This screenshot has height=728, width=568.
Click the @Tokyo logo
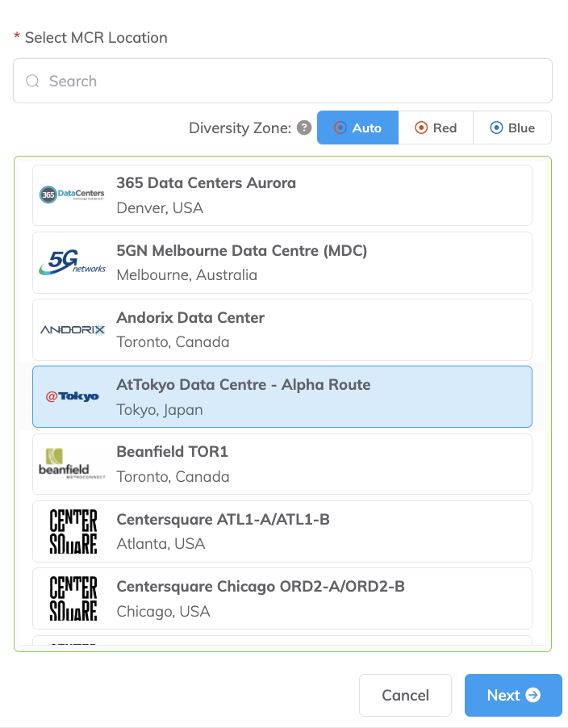coord(72,396)
